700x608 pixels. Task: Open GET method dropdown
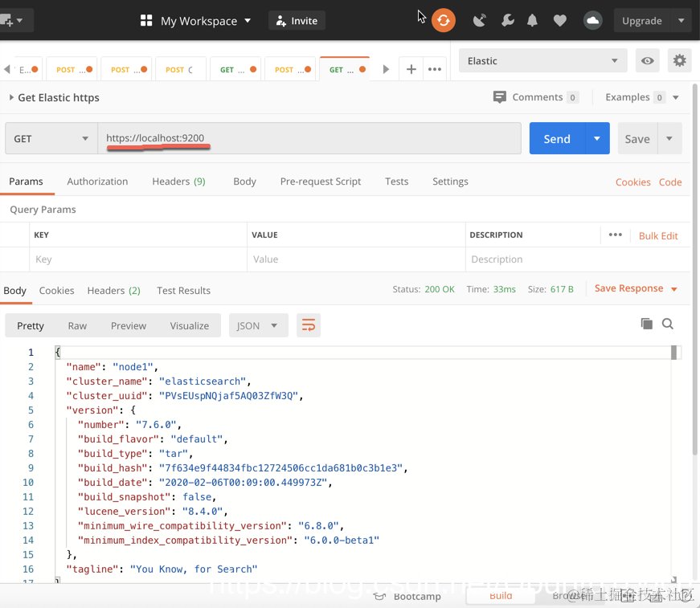[51, 139]
